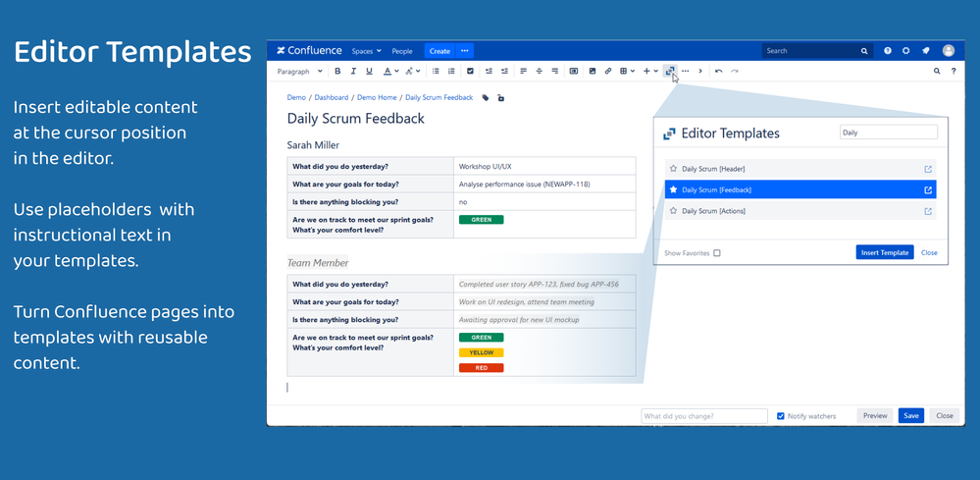Open the text color dropdown arrow
This screenshot has width=980, height=480.
[x=396, y=72]
